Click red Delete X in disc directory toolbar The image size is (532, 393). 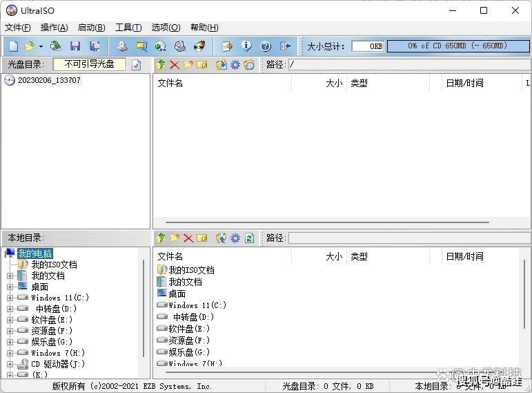175,64
